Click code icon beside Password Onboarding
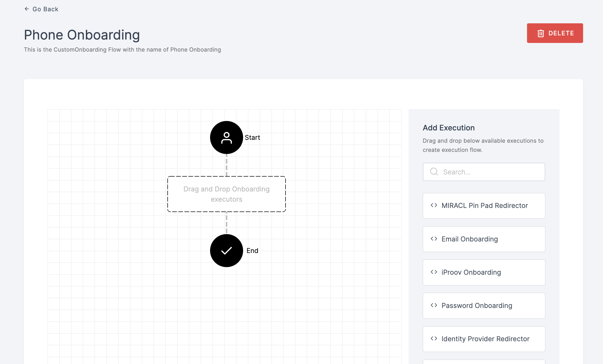The image size is (603, 364). click(x=434, y=305)
